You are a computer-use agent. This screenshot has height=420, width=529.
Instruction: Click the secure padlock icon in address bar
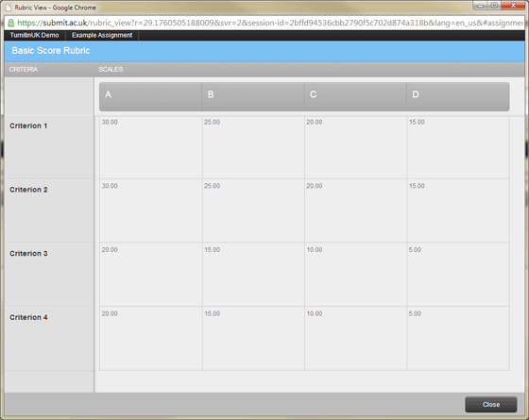click(x=10, y=23)
